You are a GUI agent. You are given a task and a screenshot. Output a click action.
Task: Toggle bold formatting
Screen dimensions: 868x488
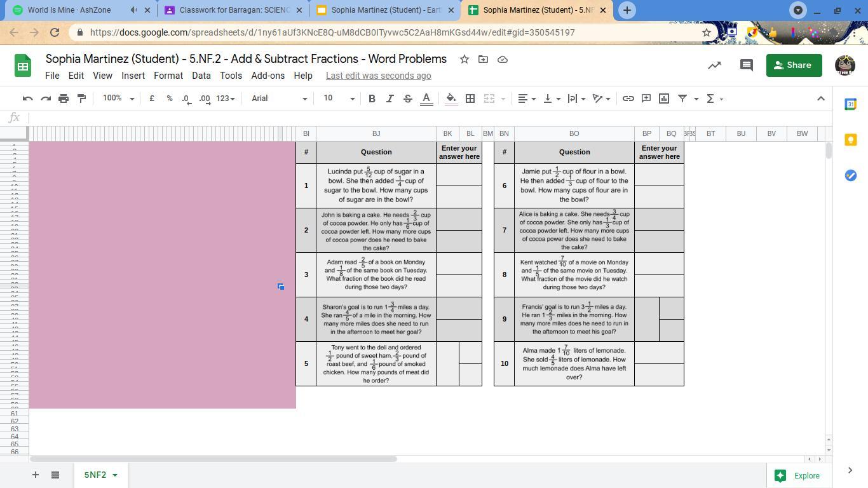point(372,98)
